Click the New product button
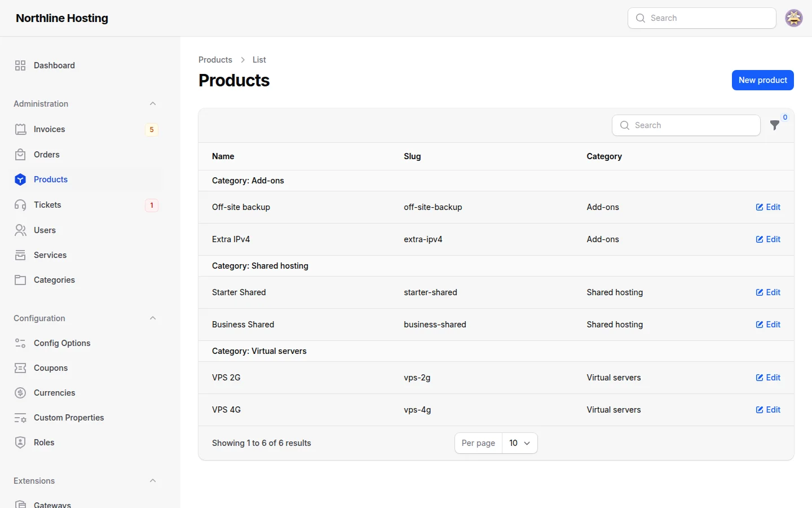 point(763,80)
